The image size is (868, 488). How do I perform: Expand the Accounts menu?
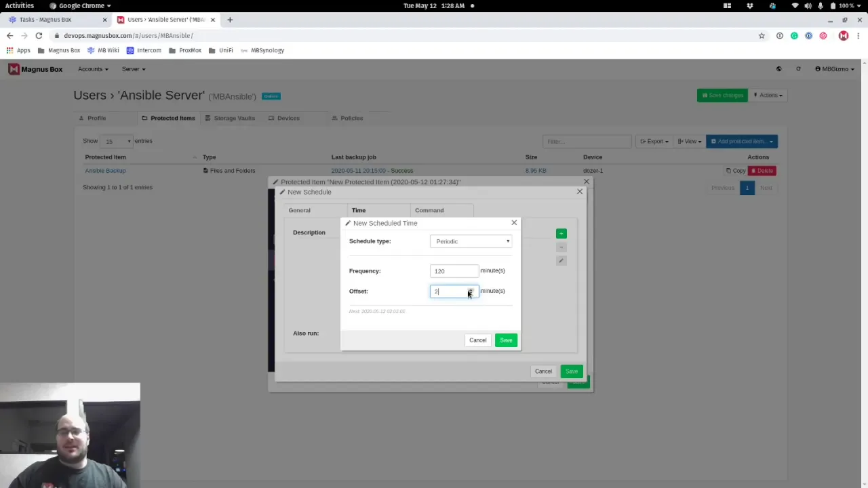93,69
